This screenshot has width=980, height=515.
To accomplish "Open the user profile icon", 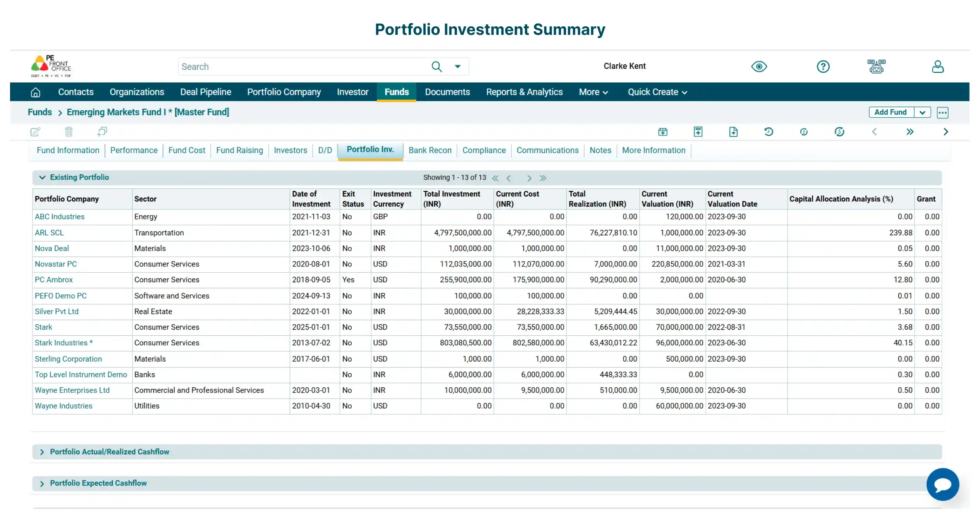I will (x=937, y=67).
